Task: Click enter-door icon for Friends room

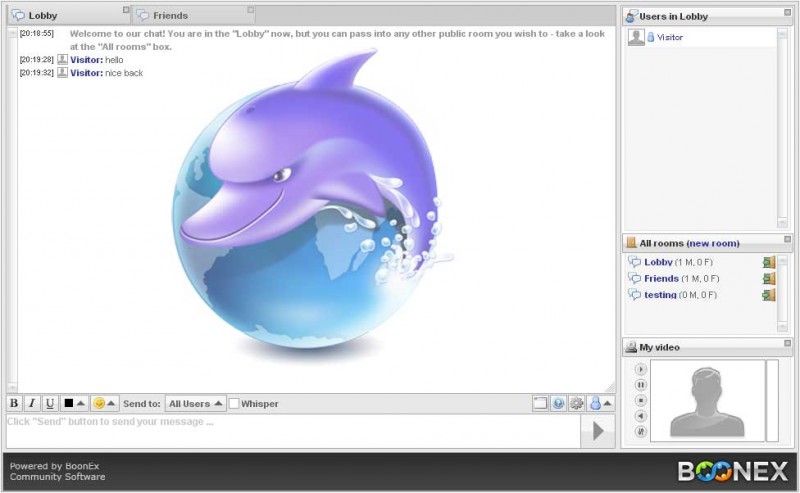Action: click(769, 279)
